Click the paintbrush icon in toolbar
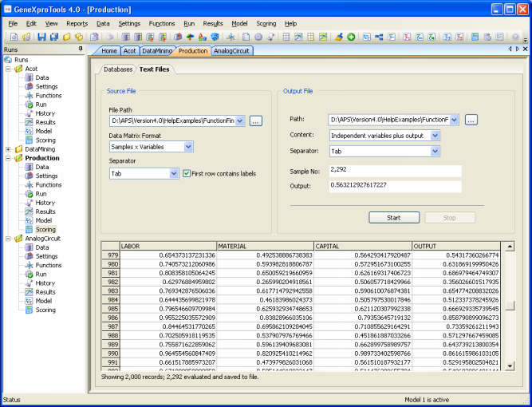The image size is (532, 407). [x=339, y=37]
